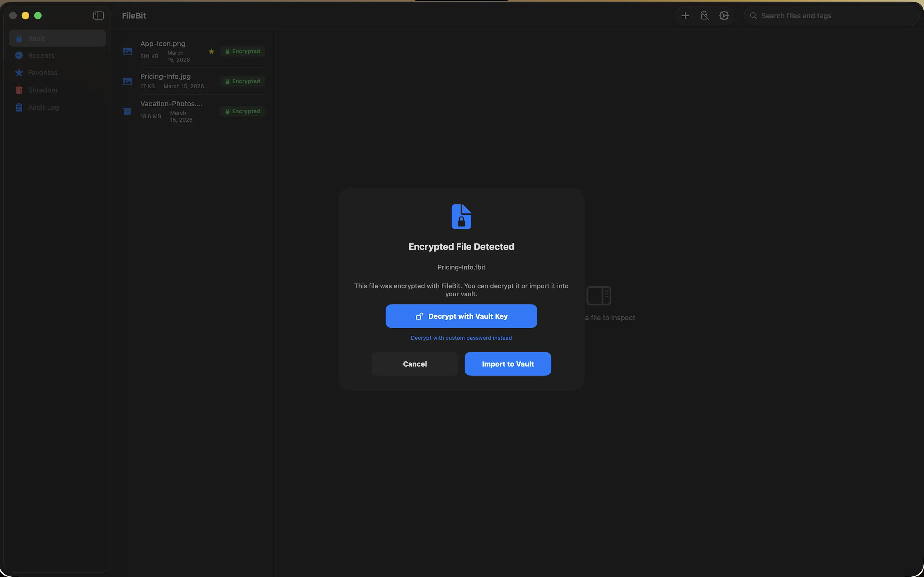Select the decrypt toolbar icon
The height and width of the screenshot is (577, 924).
click(x=704, y=16)
